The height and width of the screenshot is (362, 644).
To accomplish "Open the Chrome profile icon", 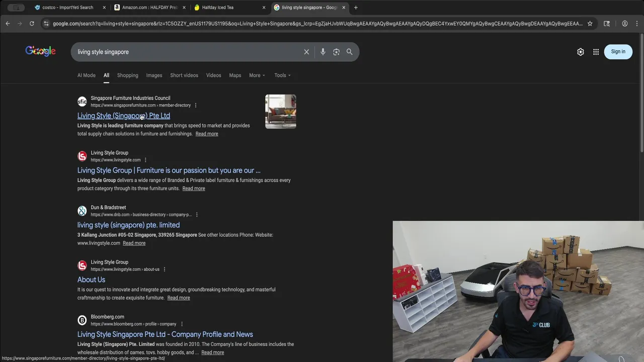I will pyautogui.click(x=624, y=23).
